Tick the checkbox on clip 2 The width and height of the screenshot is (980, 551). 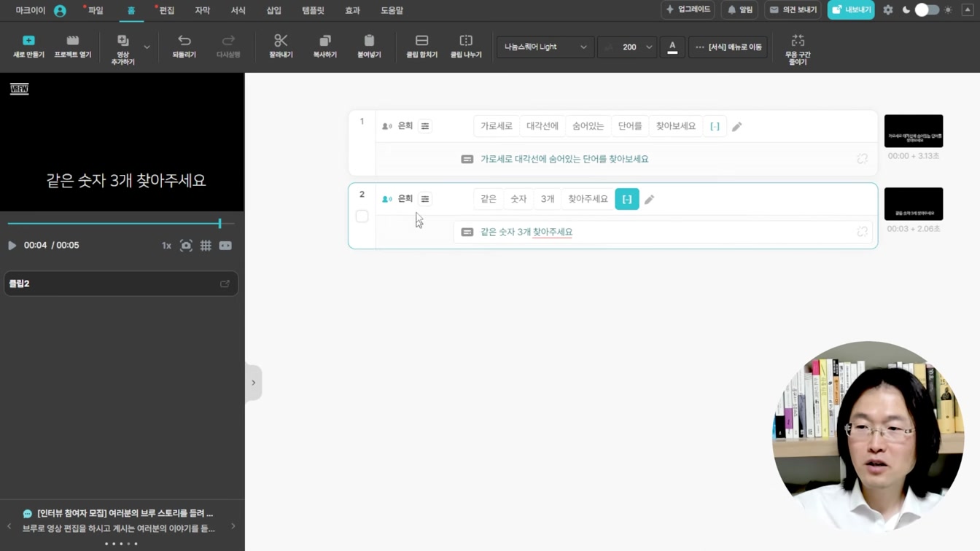pyautogui.click(x=362, y=216)
